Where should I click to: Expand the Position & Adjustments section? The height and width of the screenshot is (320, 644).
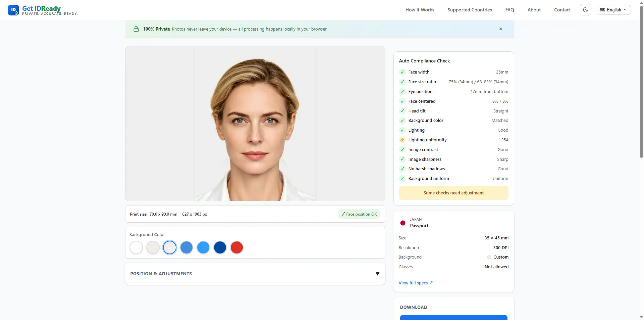(255, 274)
